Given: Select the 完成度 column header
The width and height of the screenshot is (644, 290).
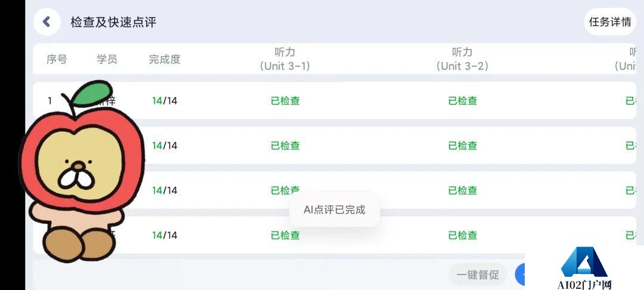Looking at the screenshot, I should pyautogui.click(x=165, y=59).
